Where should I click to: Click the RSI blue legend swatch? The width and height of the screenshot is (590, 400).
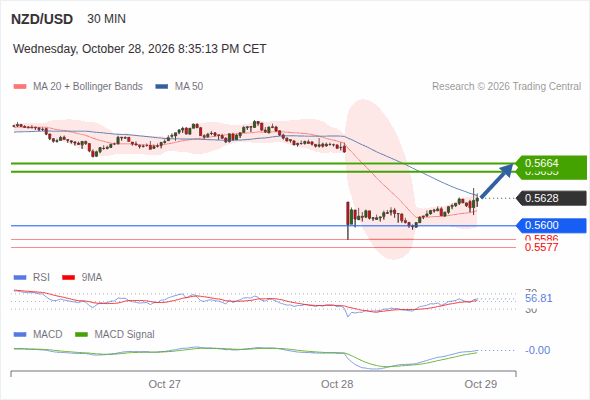pyautogui.click(x=20, y=278)
